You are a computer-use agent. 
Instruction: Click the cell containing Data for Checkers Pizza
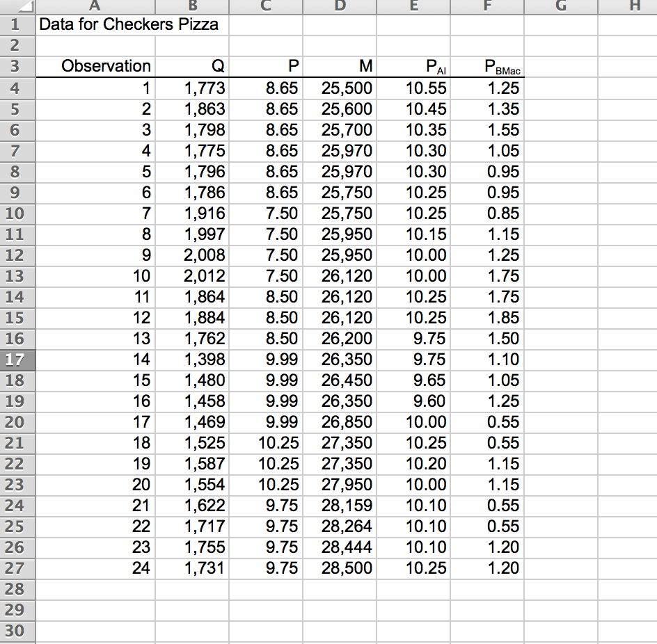pyautogui.click(x=95, y=24)
